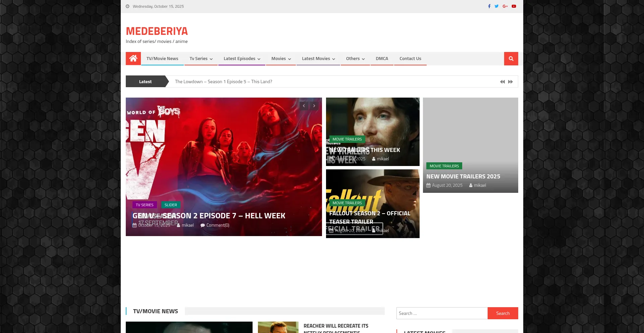Image resolution: width=644 pixels, height=333 pixels.
Task: Go to next slide in featured slider
Action: 314,106
